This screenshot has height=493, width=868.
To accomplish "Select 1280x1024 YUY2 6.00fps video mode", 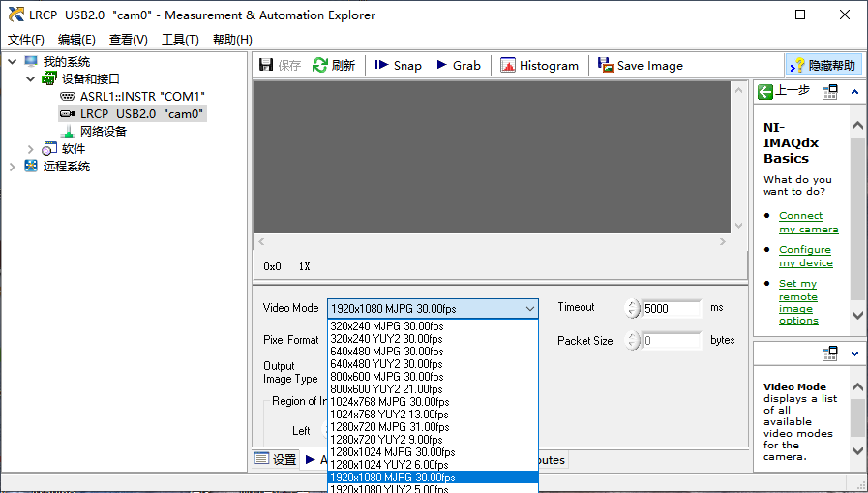I will (433, 464).
